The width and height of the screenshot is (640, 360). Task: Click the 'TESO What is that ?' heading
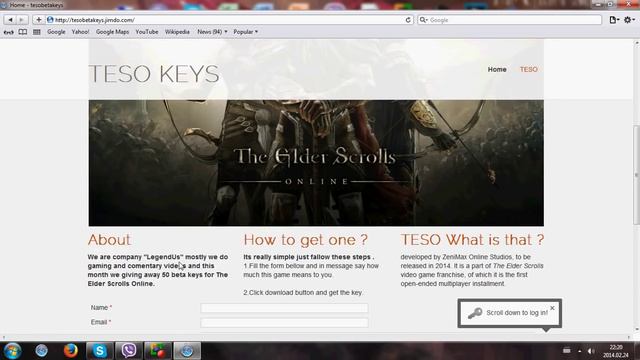[472, 240]
